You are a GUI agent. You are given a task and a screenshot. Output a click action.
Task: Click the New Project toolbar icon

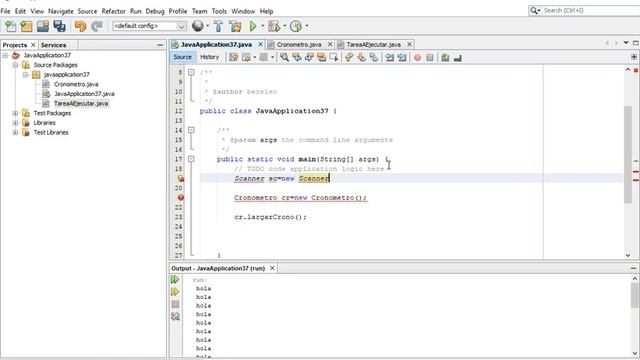[27, 26]
